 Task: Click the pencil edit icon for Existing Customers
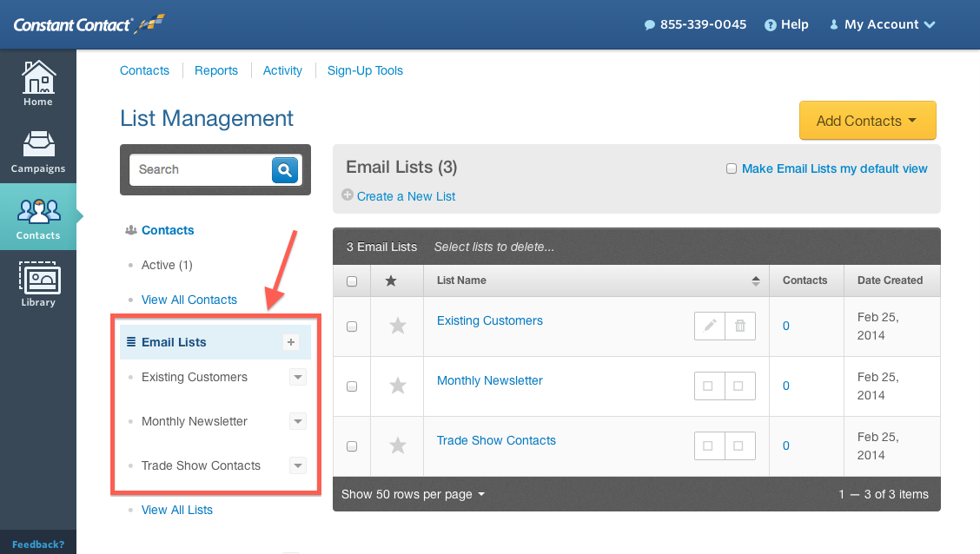coord(710,326)
